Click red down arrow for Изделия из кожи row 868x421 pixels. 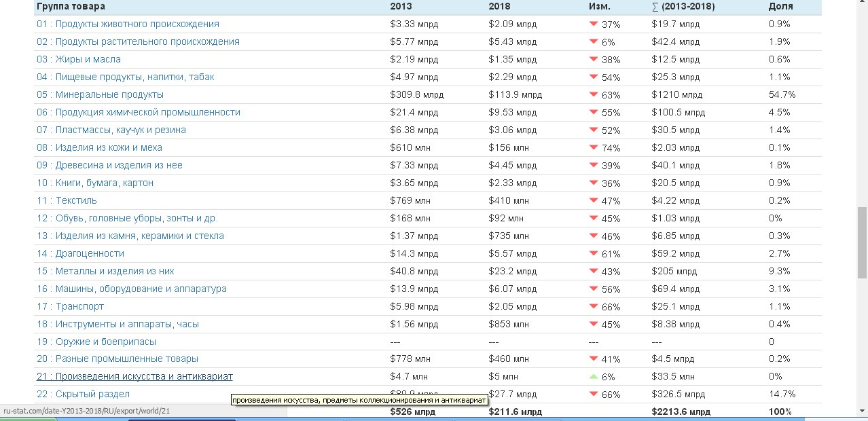[x=593, y=147]
